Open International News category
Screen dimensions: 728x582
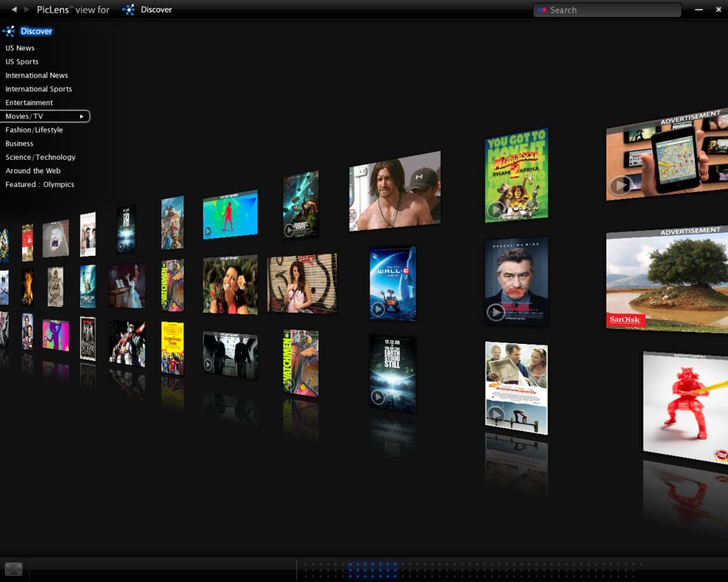coord(37,75)
